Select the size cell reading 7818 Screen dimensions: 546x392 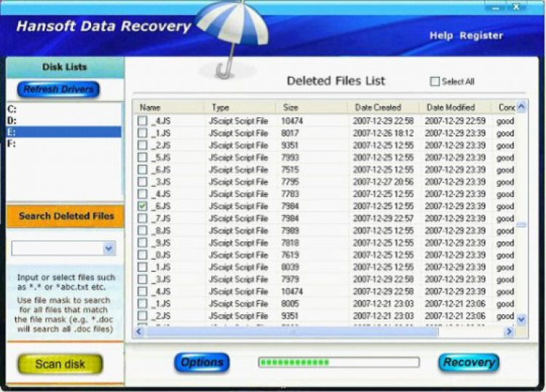click(x=290, y=242)
